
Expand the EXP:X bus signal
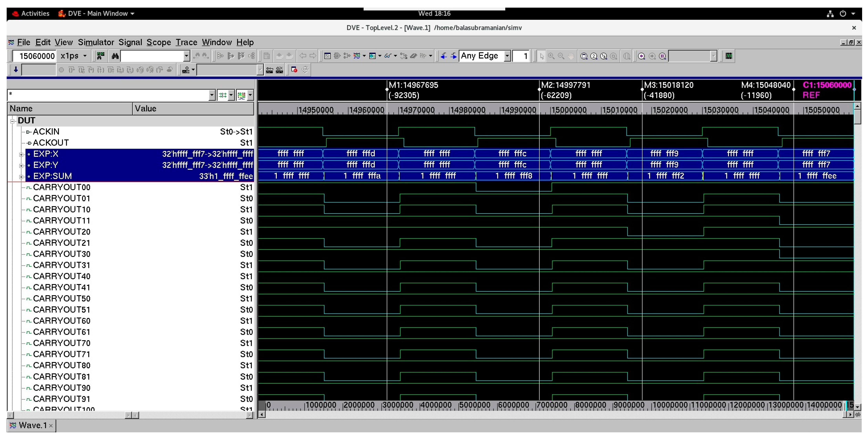tap(21, 155)
